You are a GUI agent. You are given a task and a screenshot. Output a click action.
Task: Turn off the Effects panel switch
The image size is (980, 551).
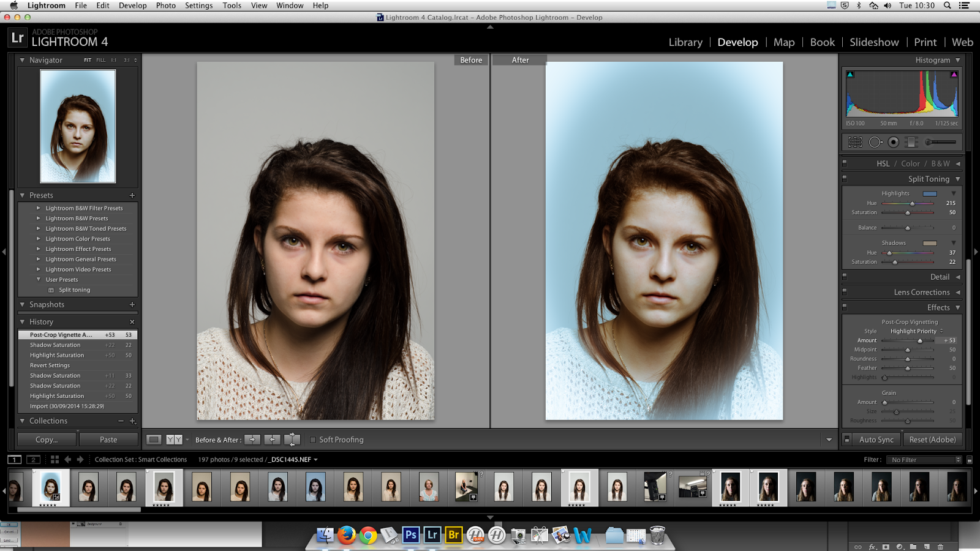point(845,307)
